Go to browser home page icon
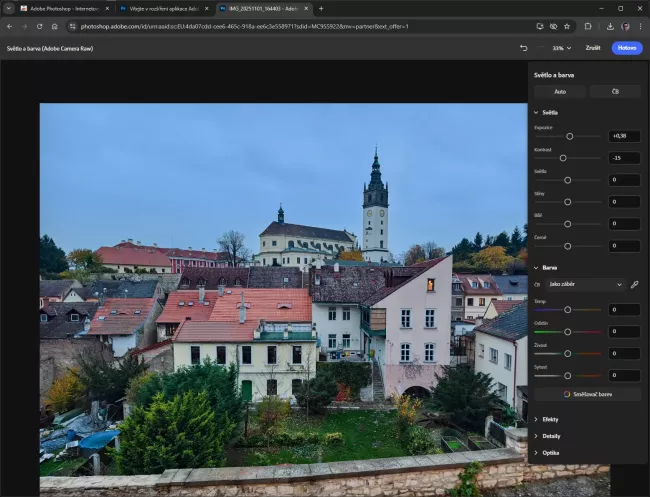 54,27
